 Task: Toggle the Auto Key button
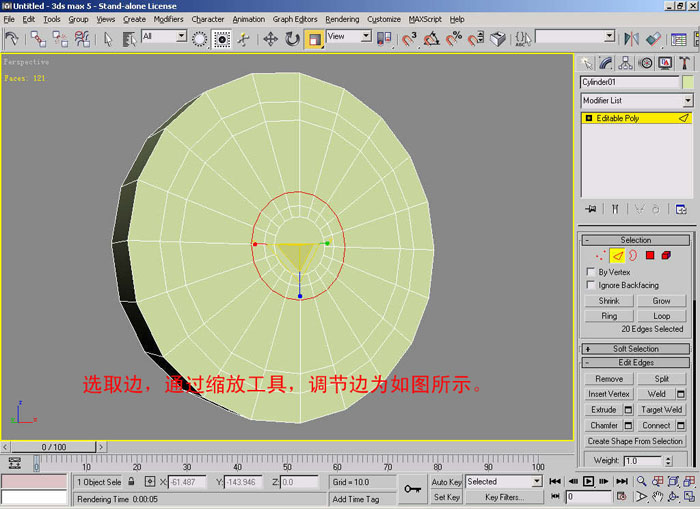[446, 482]
